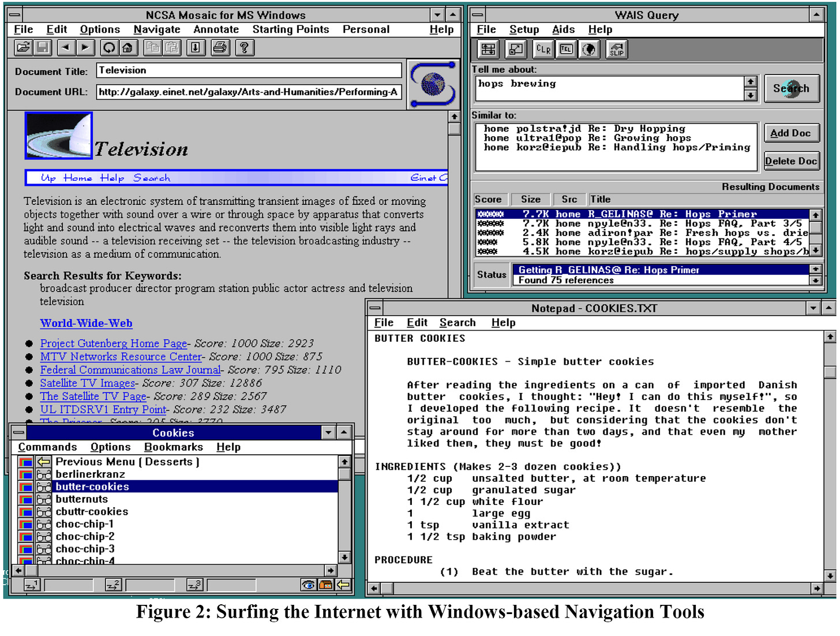
Task: Click the down-arrow document icon in Mosaic toolbar
Action: tap(196, 48)
